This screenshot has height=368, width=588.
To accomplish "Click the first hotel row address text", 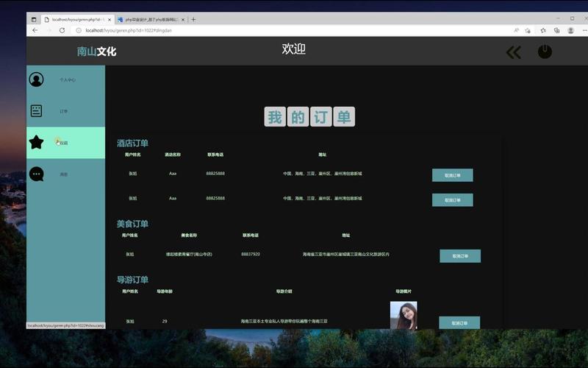I will [323, 174].
